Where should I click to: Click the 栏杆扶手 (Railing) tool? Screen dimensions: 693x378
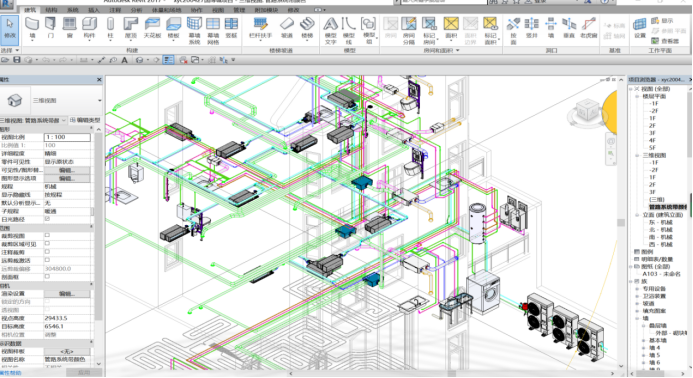[x=260, y=28]
